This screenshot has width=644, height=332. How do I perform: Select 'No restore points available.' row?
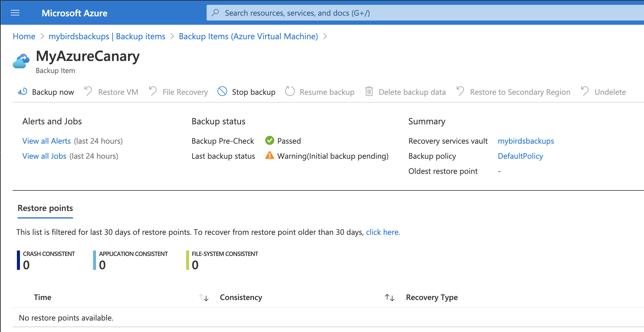pyautogui.click(x=328, y=318)
